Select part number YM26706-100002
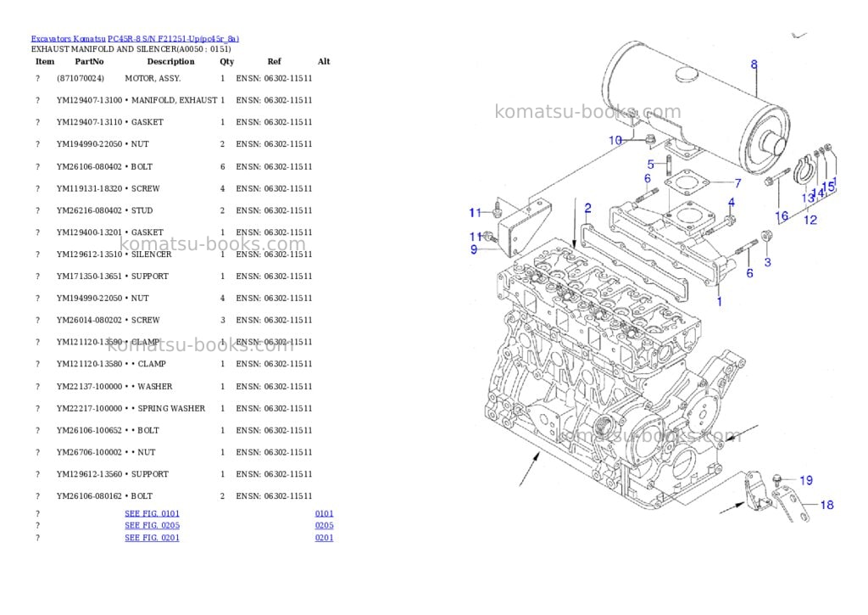The image size is (868, 615). point(89,452)
